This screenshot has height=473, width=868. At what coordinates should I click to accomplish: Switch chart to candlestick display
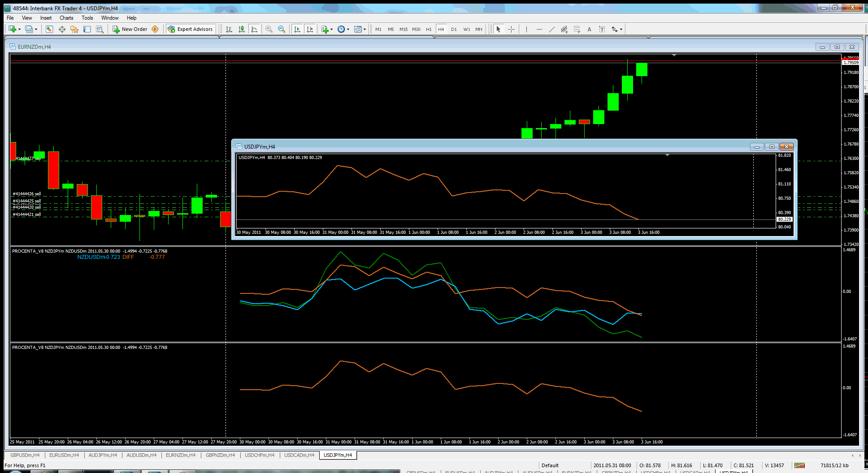coord(242,29)
